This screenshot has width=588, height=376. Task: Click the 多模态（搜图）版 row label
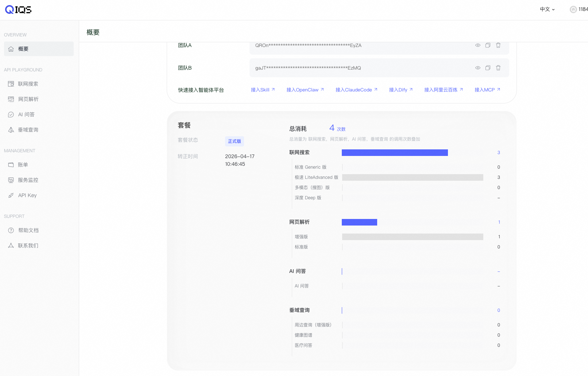click(x=312, y=188)
